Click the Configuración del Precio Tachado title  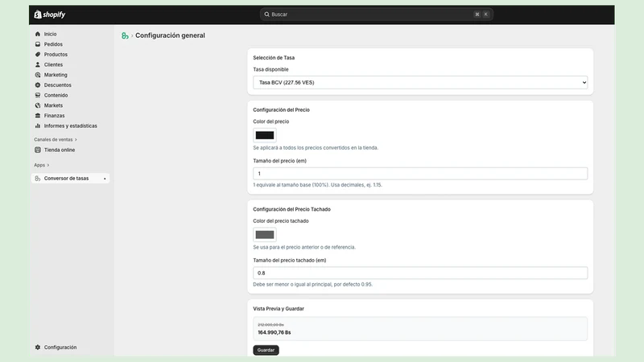(291, 209)
